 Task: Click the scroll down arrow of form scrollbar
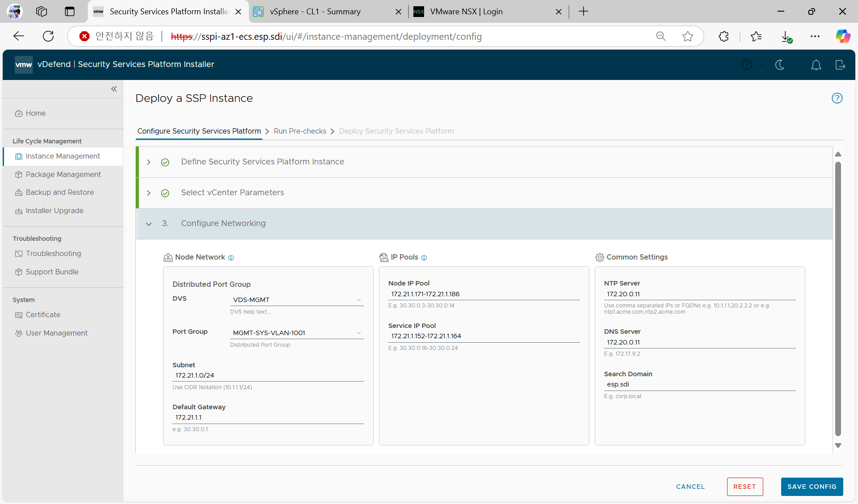click(838, 445)
